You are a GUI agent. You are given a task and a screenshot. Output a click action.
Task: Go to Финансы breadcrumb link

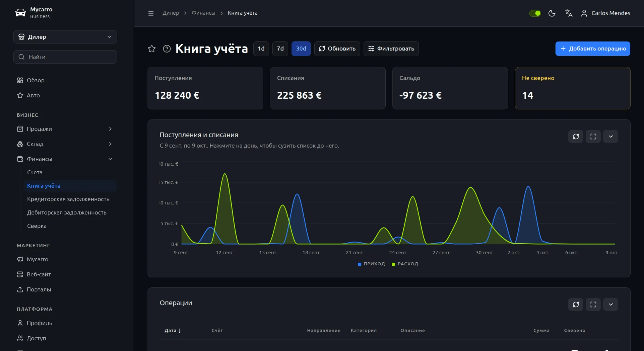click(203, 13)
